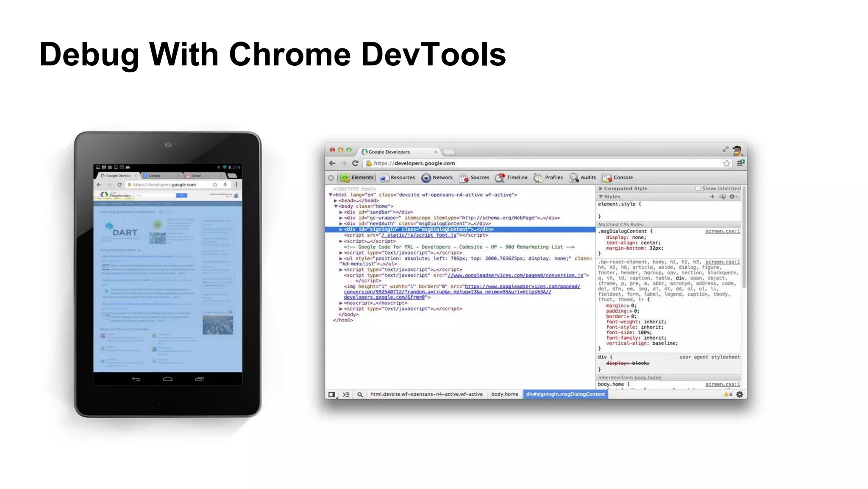Viewport: 868px width, 489px height.
Task: Toggle element state icon in Styles header
Action: pos(723,196)
